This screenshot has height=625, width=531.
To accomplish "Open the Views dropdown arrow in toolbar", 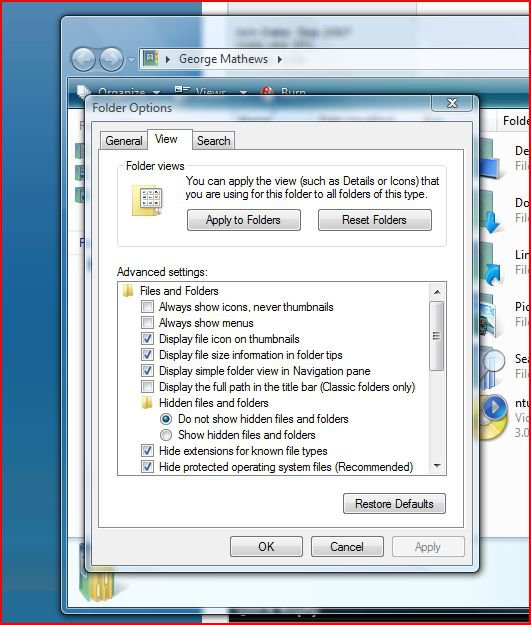I will click(x=243, y=92).
